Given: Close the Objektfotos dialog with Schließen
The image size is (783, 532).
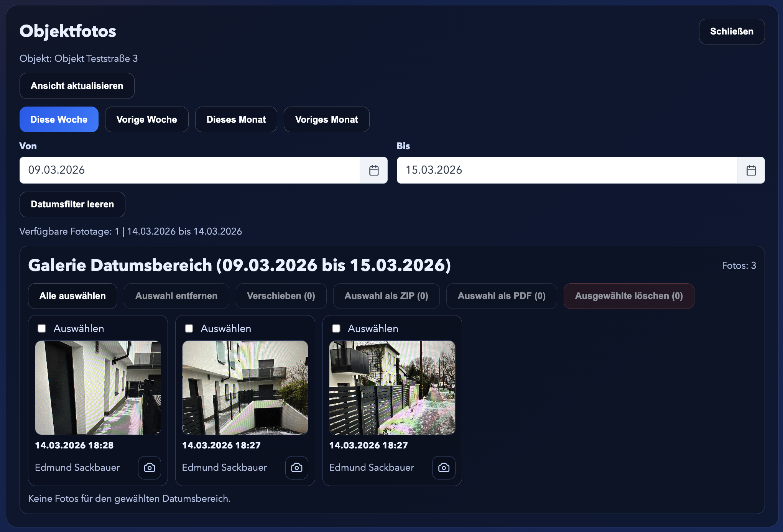Looking at the screenshot, I should pyautogui.click(x=732, y=31).
